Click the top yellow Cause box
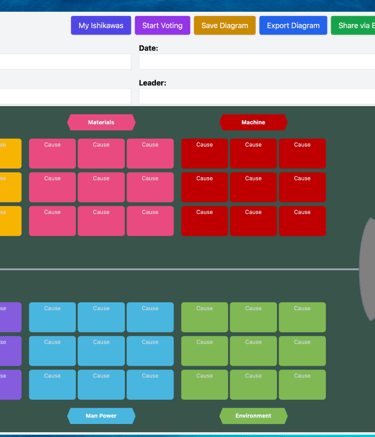The width and height of the screenshot is (375, 437). tap(11, 154)
